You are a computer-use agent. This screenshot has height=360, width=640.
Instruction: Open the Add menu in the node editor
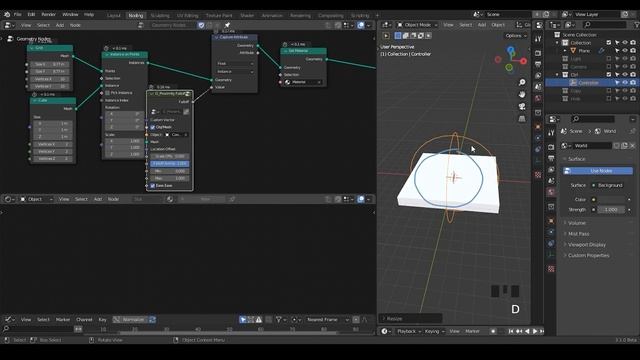(x=60, y=25)
